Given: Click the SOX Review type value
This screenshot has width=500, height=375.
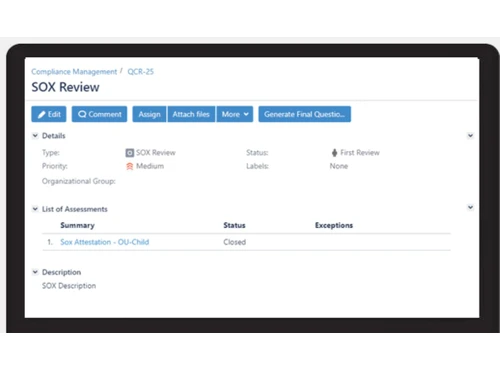Looking at the screenshot, I should [x=156, y=153].
